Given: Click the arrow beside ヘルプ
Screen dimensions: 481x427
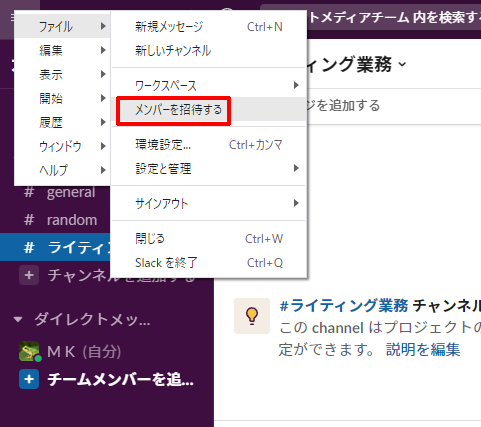Looking at the screenshot, I should pos(103,170).
